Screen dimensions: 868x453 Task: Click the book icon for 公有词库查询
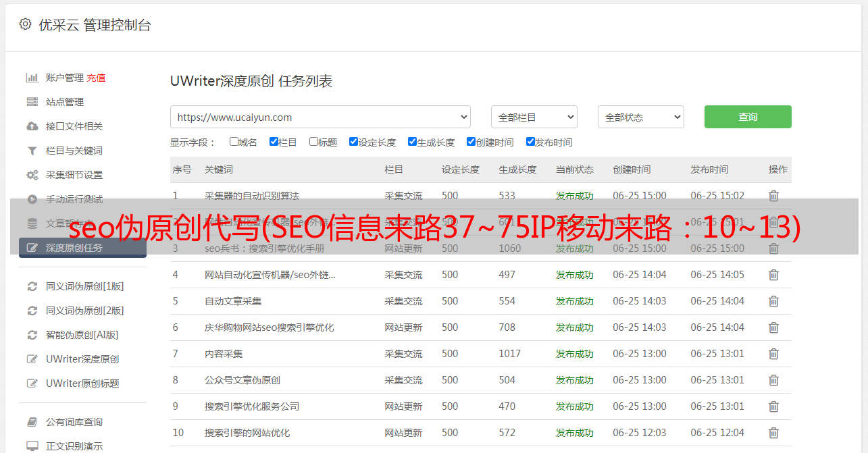[x=32, y=422]
